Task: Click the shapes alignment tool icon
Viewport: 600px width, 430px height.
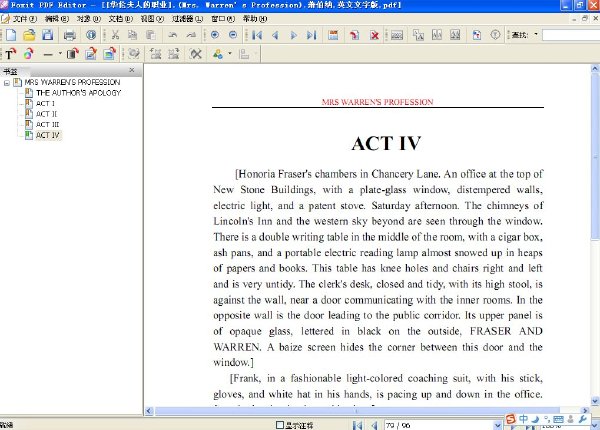Action: pos(218,54)
